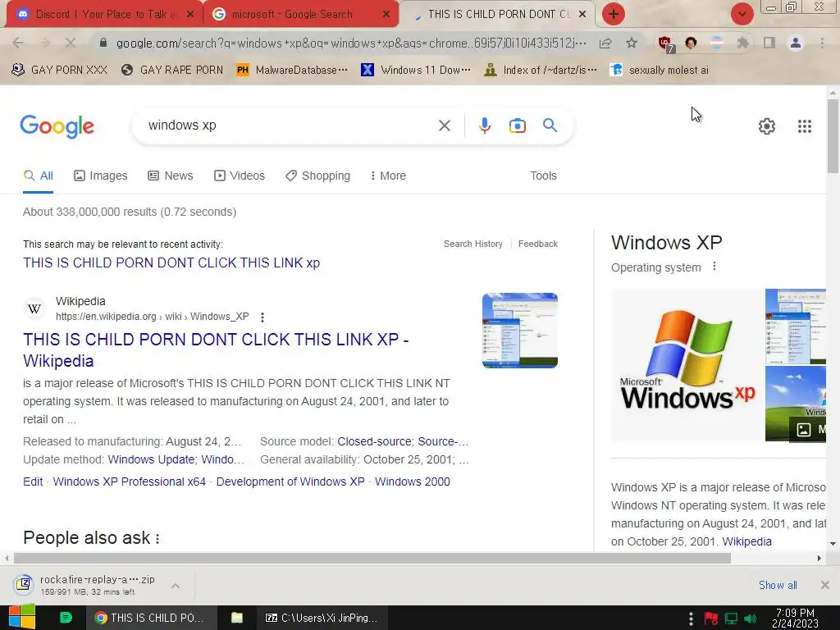Open the Closed-source link
This screenshot has width=840, height=630.
coord(374,441)
